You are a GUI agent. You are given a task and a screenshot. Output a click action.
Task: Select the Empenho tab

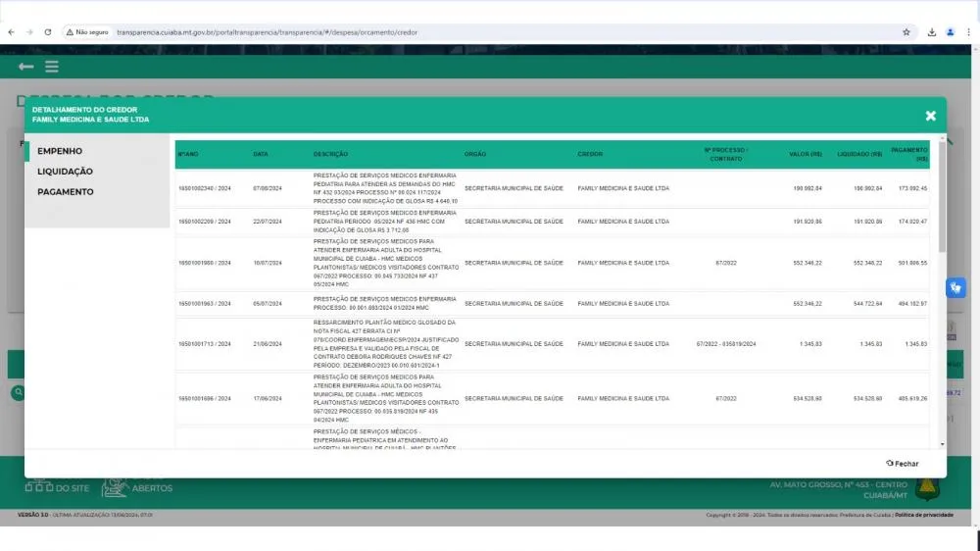(x=60, y=151)
